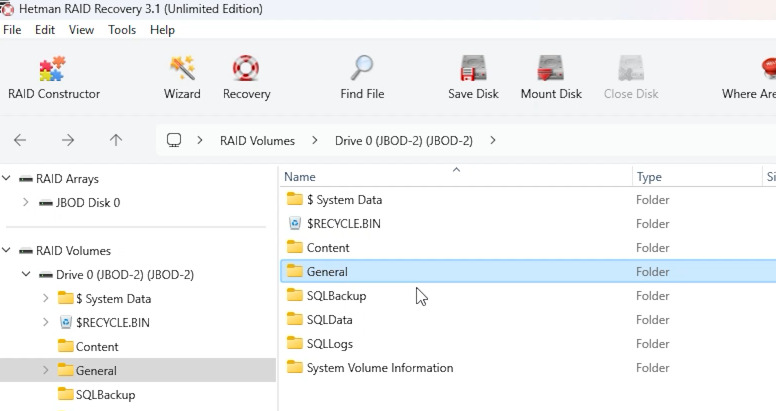Click the computer icon in address bar
The image size is (776, 411).
(x=174, y=141)
